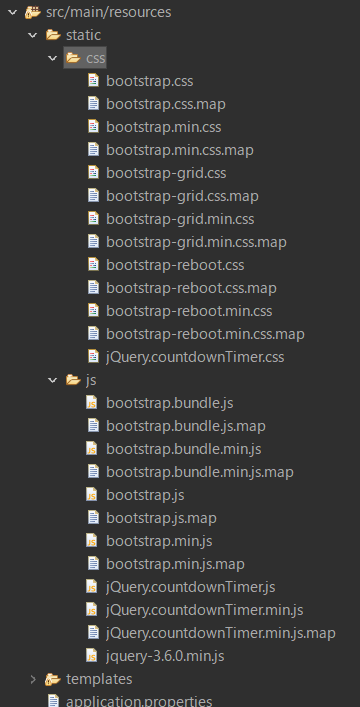Click the application.properties file icon
360x707 pixels.
(53, 701)
